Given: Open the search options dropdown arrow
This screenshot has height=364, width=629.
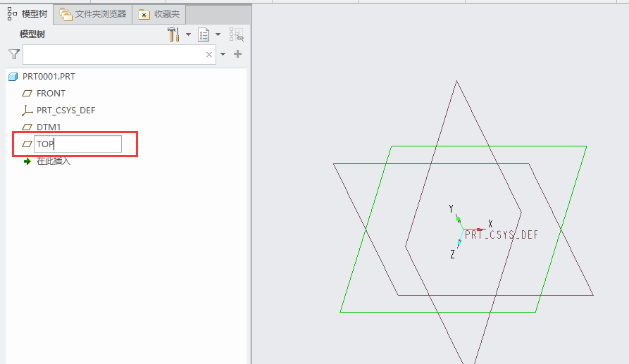Looking at the screenshot, I should (223, 54).
